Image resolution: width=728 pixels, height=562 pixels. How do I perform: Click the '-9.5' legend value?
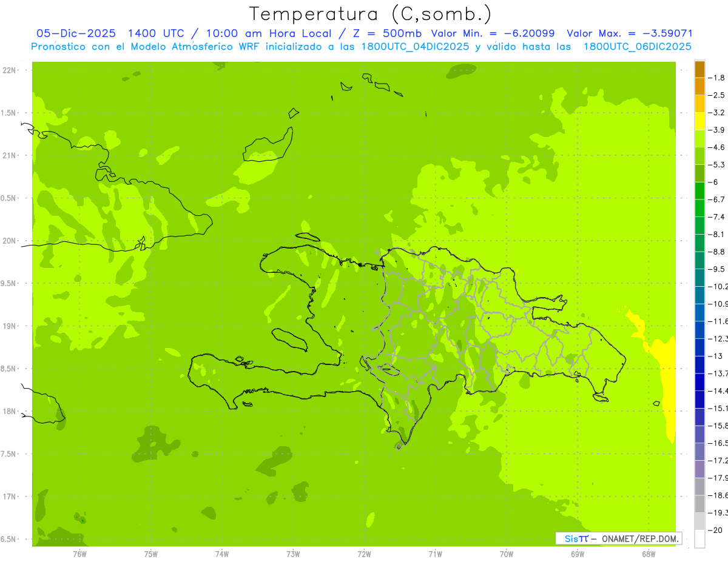pos(717,269)
